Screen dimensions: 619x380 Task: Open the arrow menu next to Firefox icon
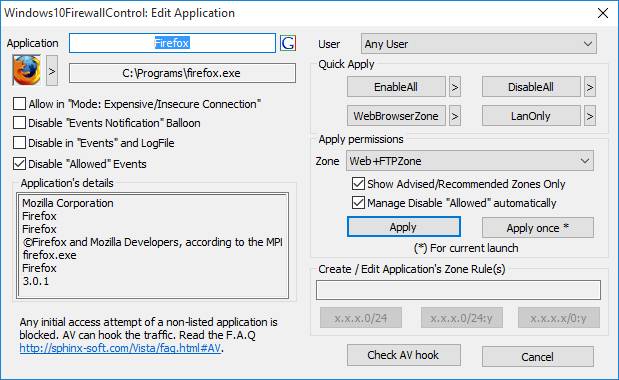[x=52, y=71]
